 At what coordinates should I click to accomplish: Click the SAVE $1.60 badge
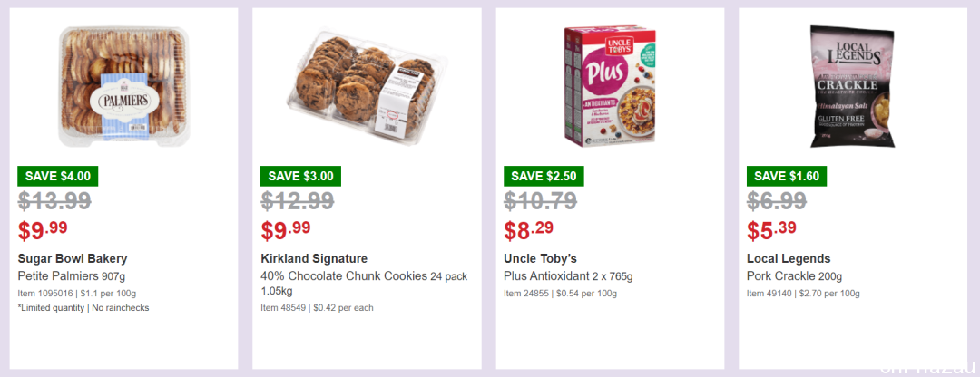click(786, 176)
